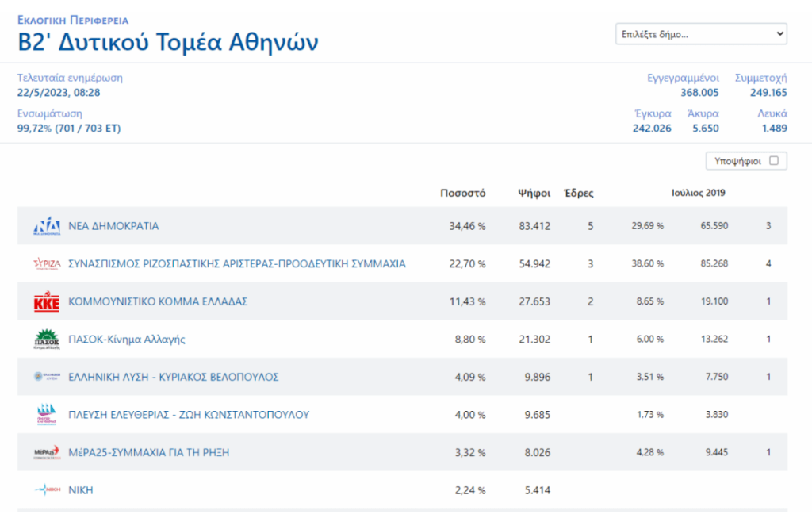Screen dimensions: 812x518
Task: Click the Έδρες column header
Action: click(x=577, y=193)
